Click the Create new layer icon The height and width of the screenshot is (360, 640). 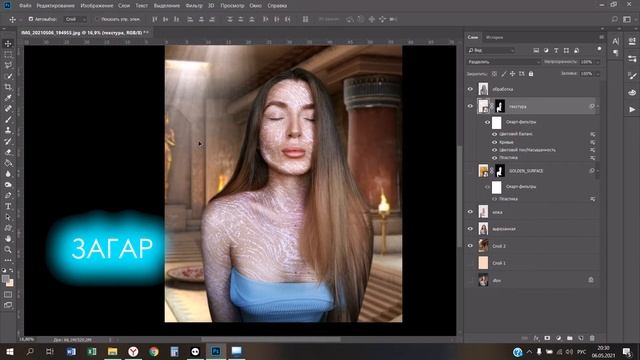[x=581, y=338]
